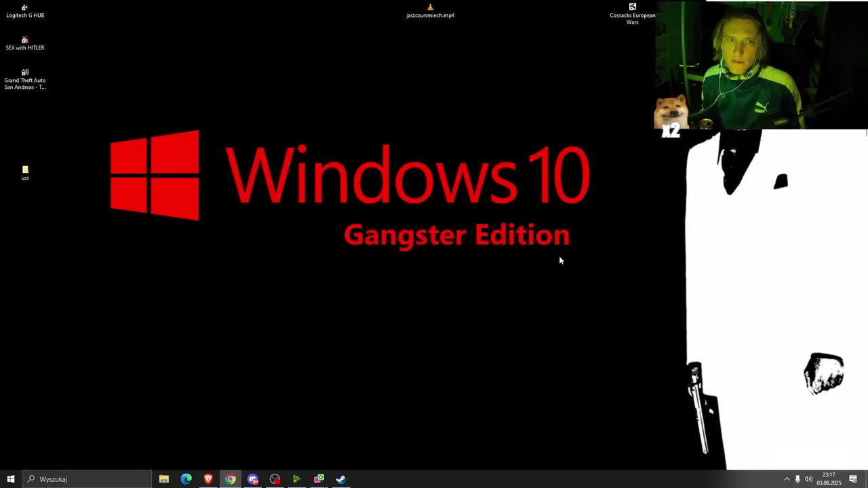Select the jaszczursmiech.mp4 video file
The width and height of the screenshot is (868, 488).
(x=430, y=12)
